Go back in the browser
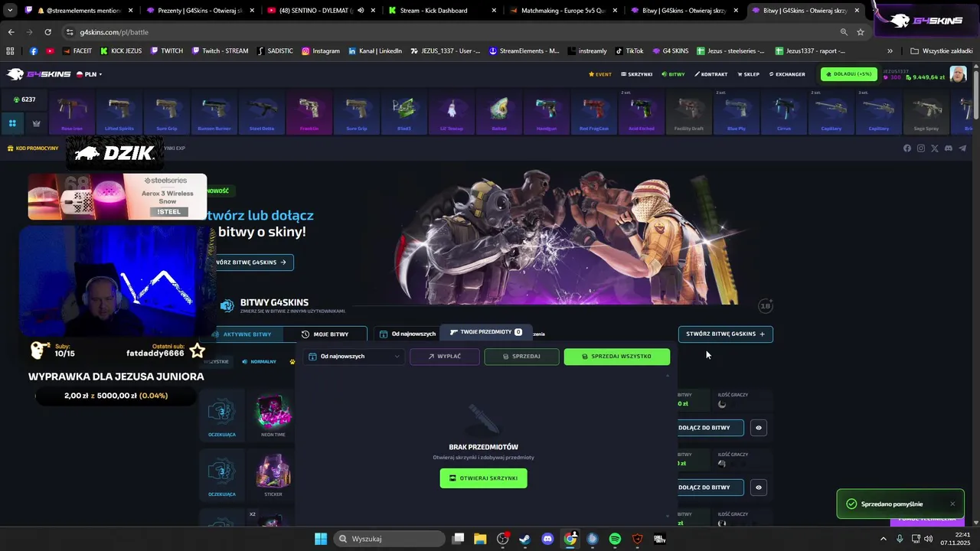Image resolution: width=980 pixels, height=551 pixels. click(x=11, y=32)
